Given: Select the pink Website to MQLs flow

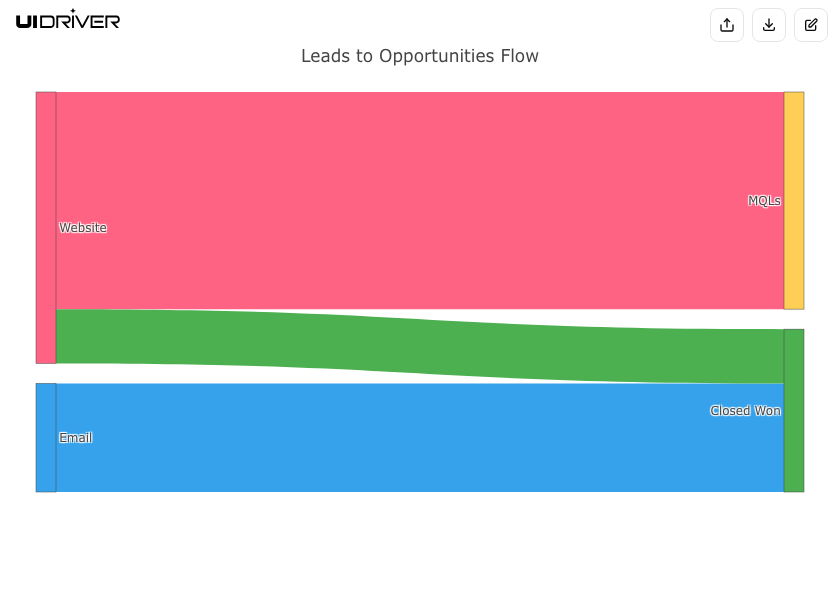Looking at the screenshot, I should [x=420, y=200].
